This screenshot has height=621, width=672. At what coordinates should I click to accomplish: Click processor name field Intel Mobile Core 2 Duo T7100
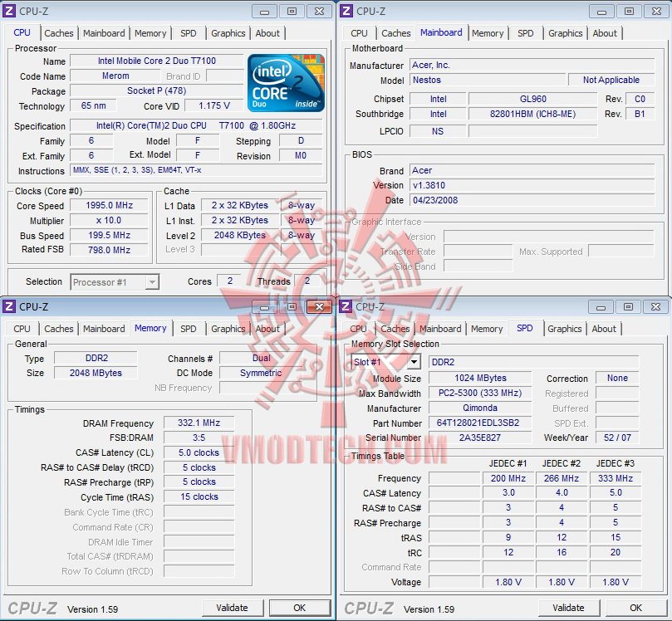click(x=156, y=61)
